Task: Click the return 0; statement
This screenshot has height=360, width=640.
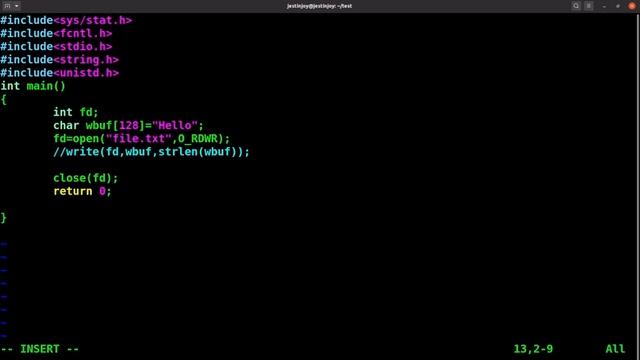Action: 82,191
